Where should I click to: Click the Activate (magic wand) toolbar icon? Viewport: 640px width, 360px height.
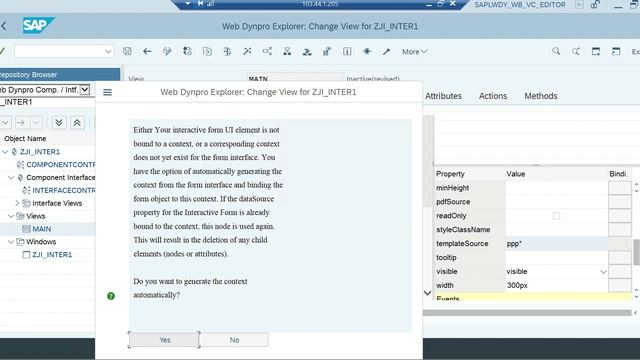point(247,51)
